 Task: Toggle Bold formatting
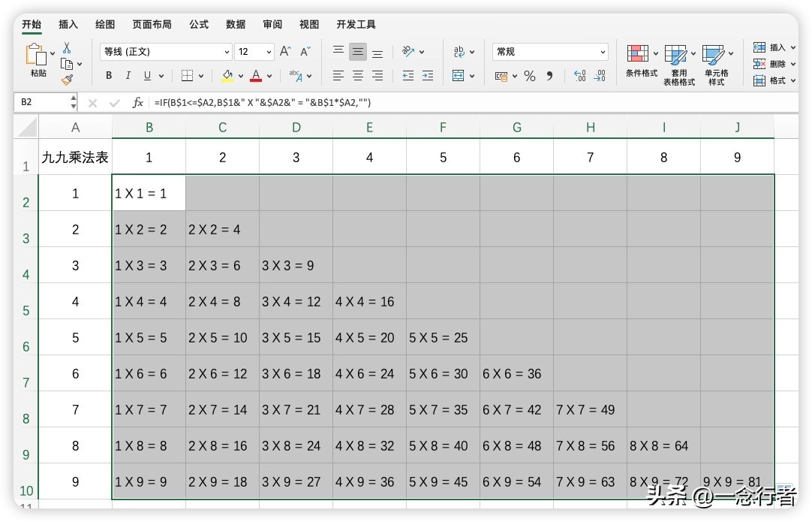pyautogui.click(x=109, y=76)
